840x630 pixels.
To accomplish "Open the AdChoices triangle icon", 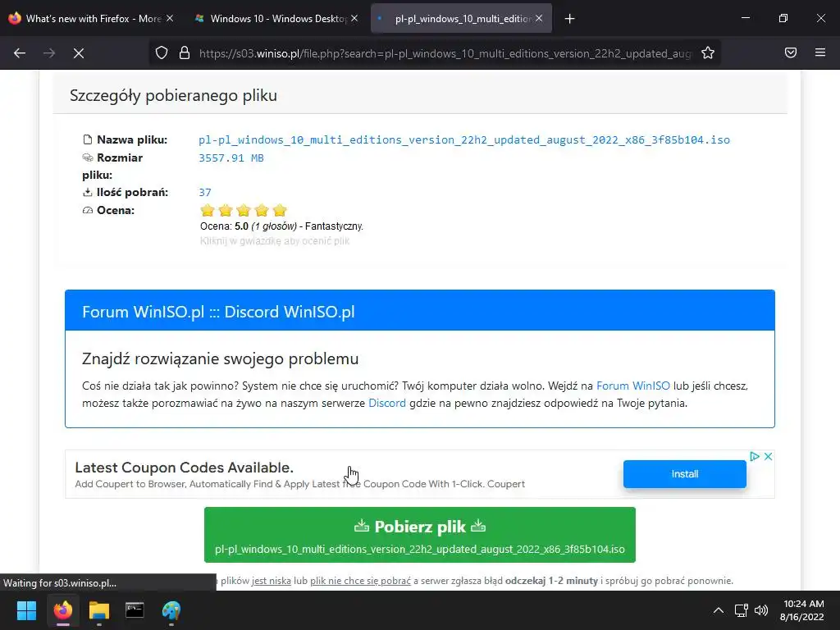I will pos(755,456).
